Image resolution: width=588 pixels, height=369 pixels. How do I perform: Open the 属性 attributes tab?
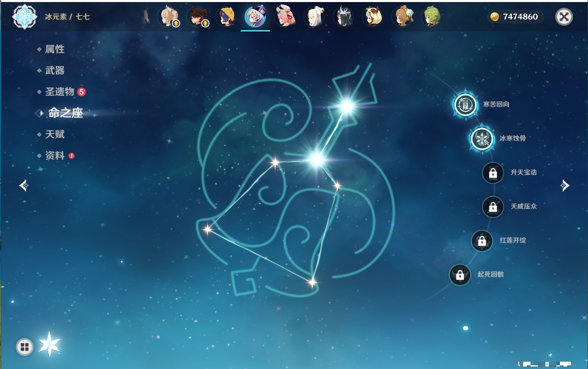(55, 49)
